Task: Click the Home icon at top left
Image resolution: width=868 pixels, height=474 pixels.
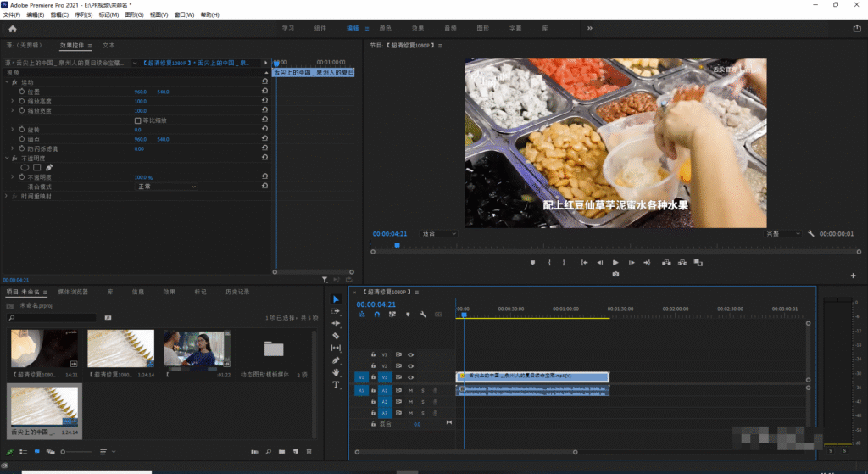Action: coord(12,28)
